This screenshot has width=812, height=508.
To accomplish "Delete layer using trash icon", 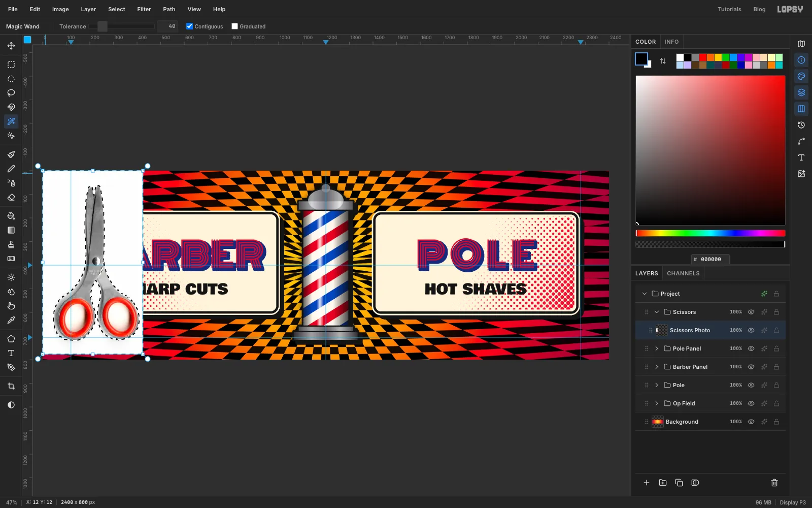I will point(774,483).
